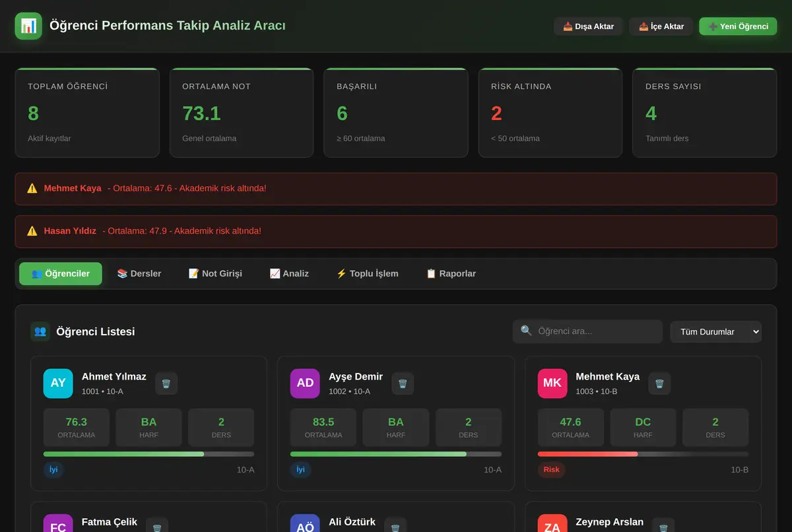Focus the Öğrenci ara search field

point(587,331)
